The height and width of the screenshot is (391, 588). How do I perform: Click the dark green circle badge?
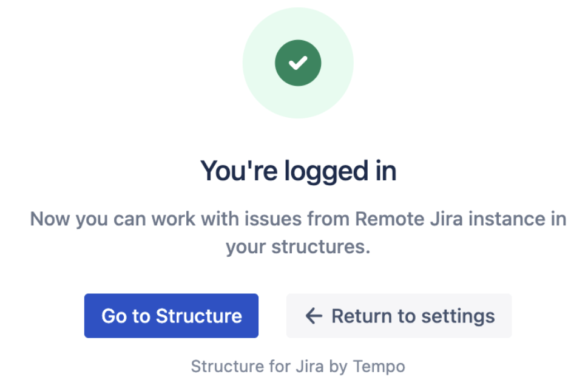coord(298,63)
